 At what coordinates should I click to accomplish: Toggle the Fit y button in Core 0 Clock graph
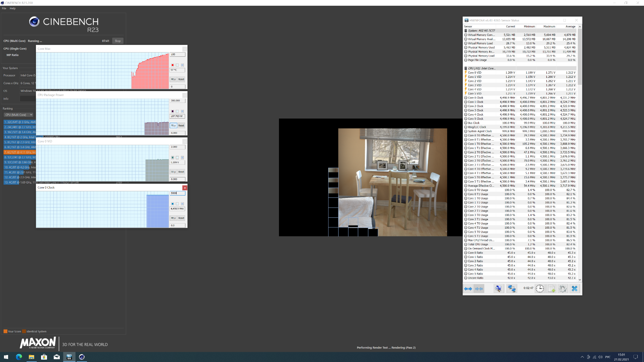click(x=173, y=218)
